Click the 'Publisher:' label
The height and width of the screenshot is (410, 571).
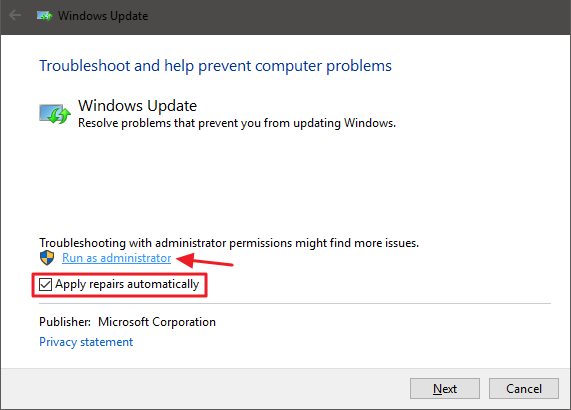pos(65,322)
